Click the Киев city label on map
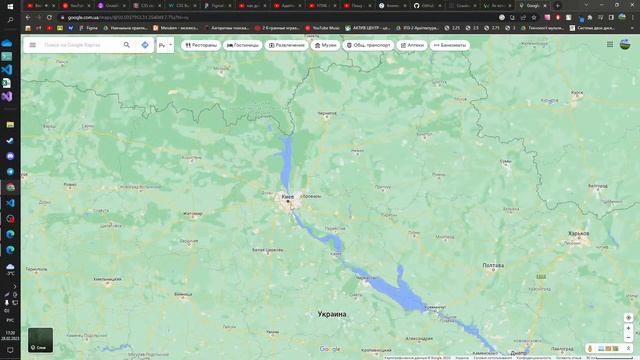 [x=287, y=197]
